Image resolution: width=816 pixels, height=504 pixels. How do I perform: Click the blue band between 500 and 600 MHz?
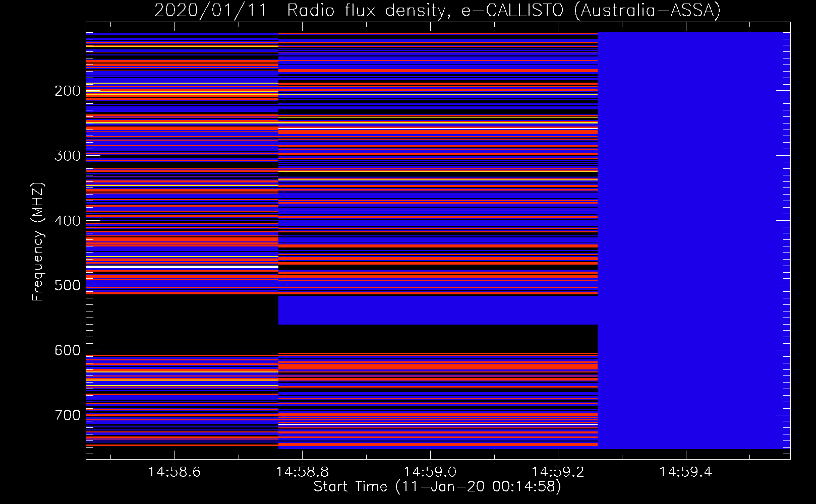(438, 310)
